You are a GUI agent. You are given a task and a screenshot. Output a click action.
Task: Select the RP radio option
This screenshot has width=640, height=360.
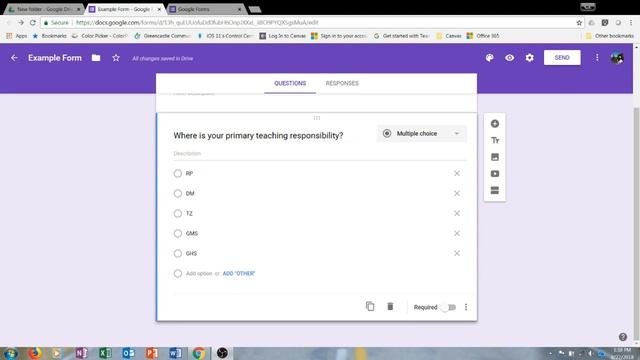(x=178, y=173)
